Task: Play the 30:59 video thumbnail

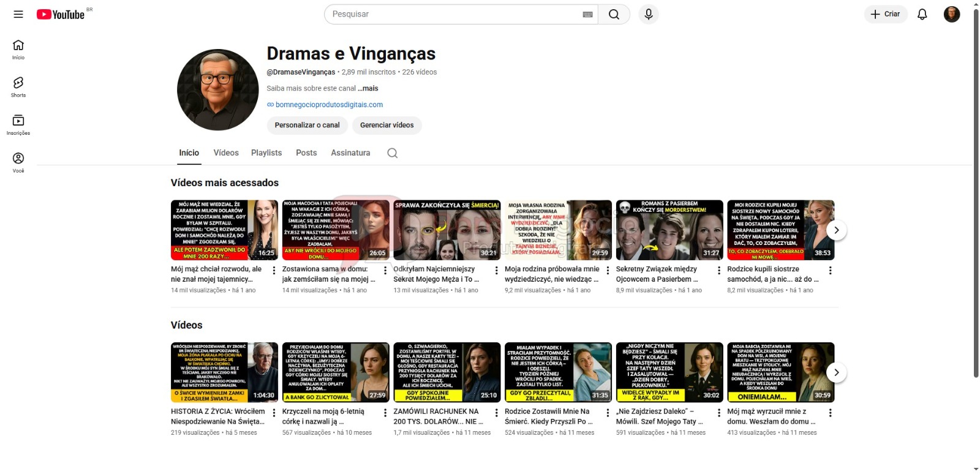Action: 780,372
